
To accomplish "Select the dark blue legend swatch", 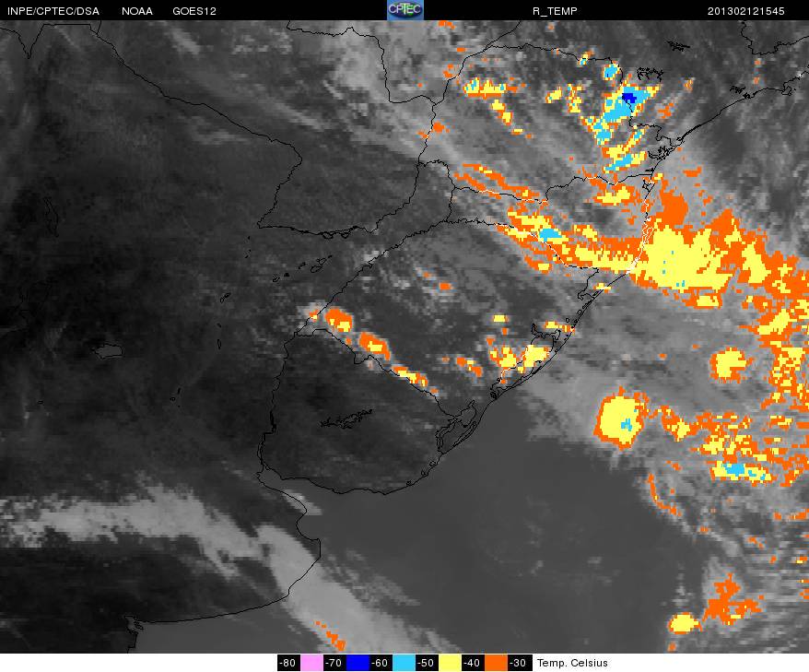I will (358, 663).
